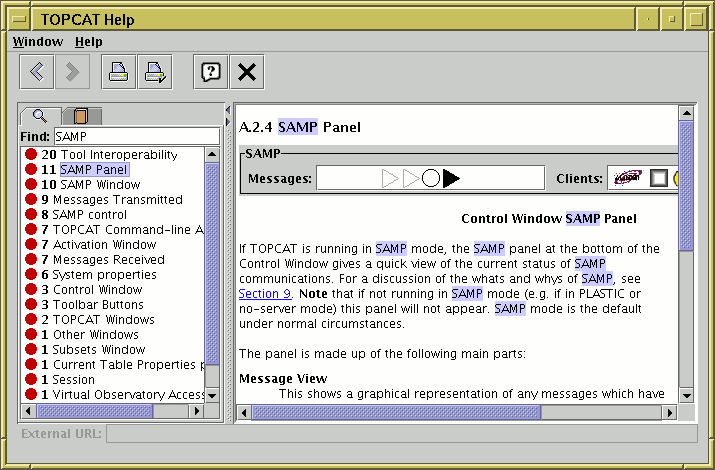The width and height of the screenshot is (715, 470).
Task: Click the print icon in toolbar
Action: click(x=119, y=72)
